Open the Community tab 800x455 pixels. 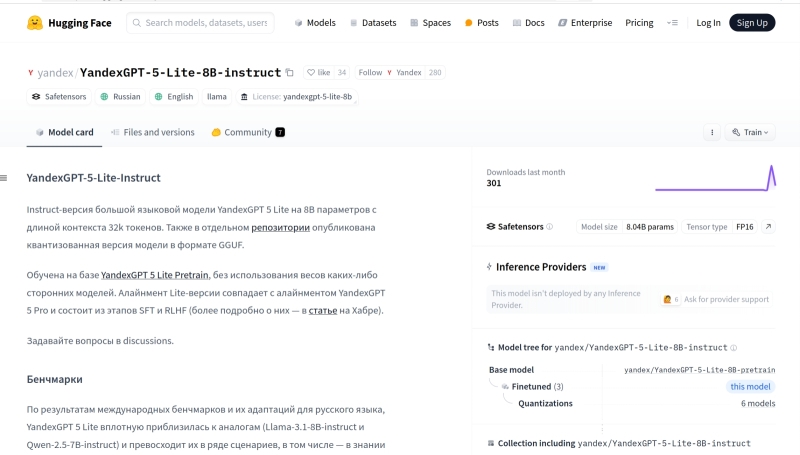click(x=248, y=132)
